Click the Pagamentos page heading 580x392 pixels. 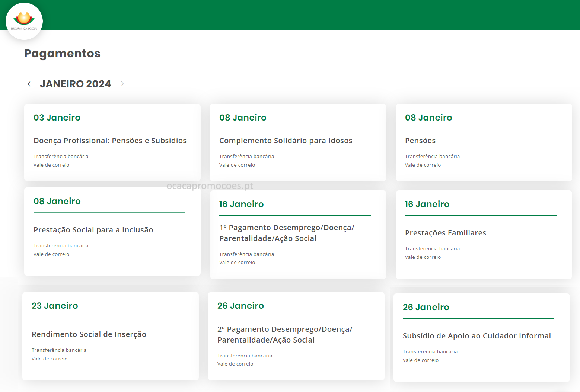(x=62, y=54)
